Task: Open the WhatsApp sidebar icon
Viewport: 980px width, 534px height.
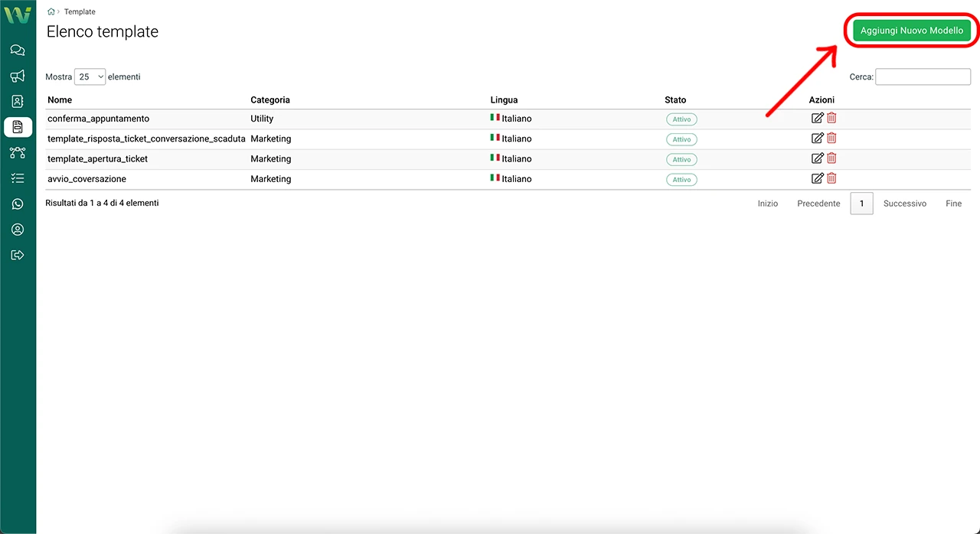Action: click(x=18, y=204)
